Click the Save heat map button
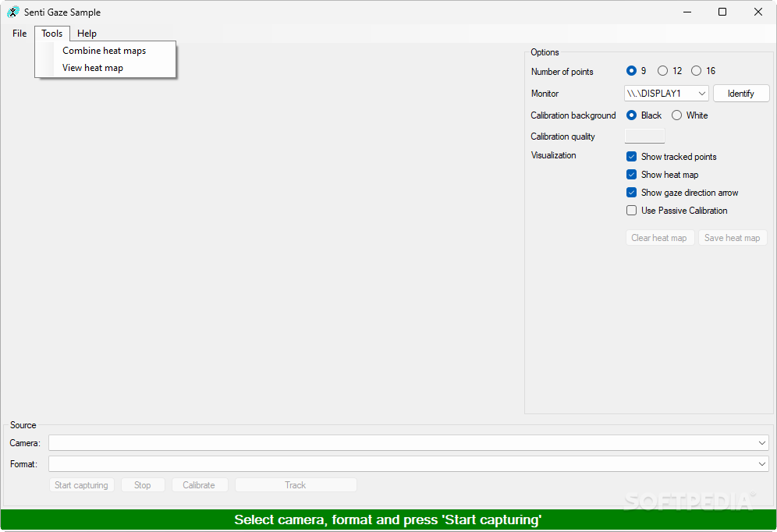777x532 pixels. tap(732, 238)
